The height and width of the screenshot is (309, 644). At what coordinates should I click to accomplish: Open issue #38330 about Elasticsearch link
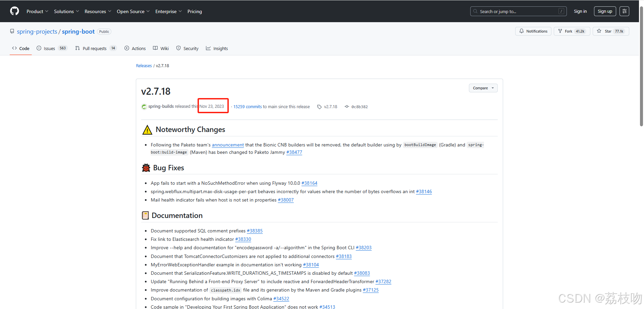243,239
